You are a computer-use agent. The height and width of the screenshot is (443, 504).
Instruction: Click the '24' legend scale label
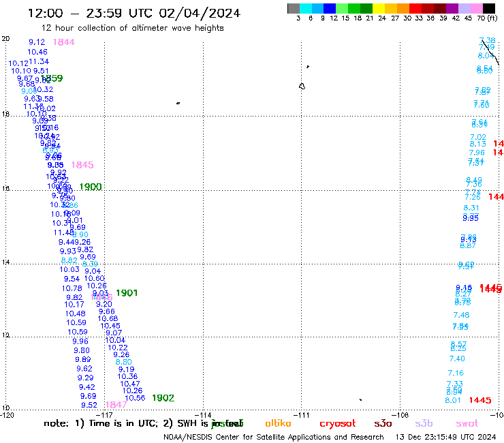tap(382, 18)
